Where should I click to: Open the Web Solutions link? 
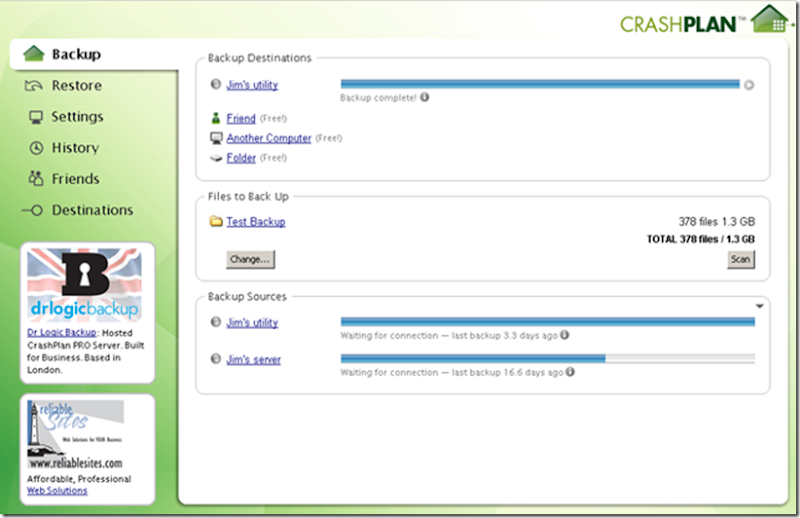click(57, 490)
